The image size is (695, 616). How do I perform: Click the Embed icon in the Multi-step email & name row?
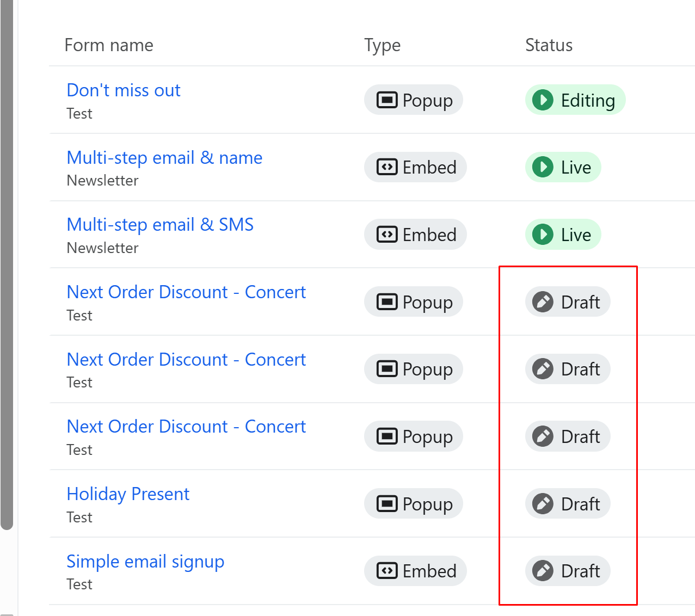point(387,167)
